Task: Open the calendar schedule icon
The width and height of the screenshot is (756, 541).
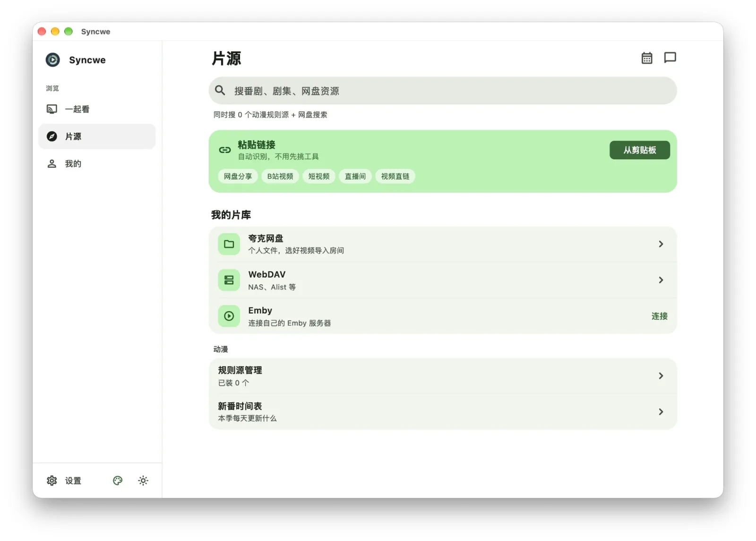Action: tap(647, 58)
